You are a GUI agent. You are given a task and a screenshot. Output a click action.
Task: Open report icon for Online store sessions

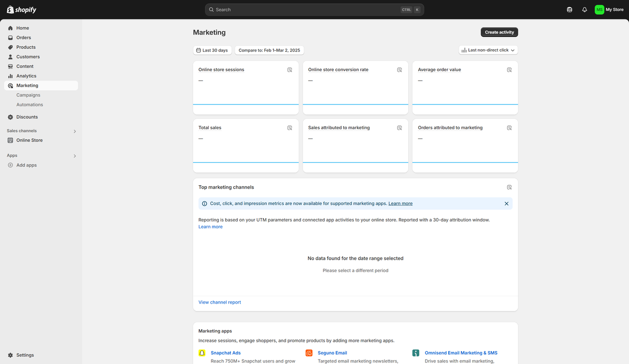point(290,70)
